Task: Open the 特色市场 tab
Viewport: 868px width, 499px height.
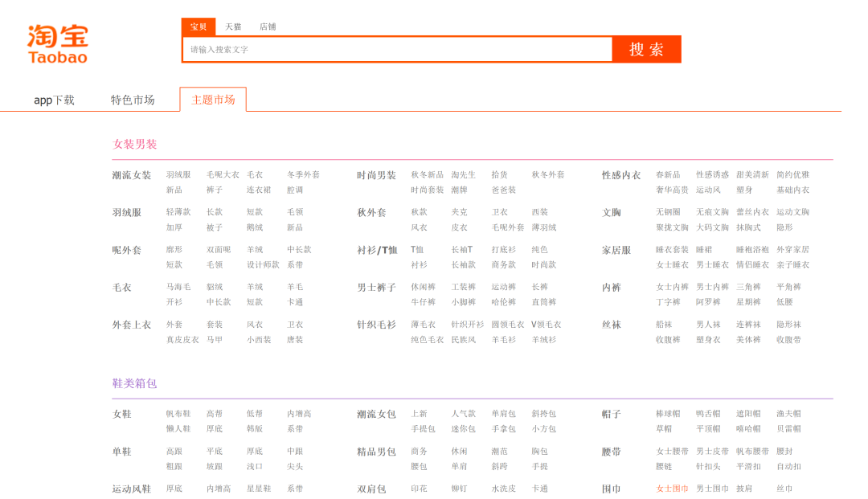Action: tap(133, 100)
